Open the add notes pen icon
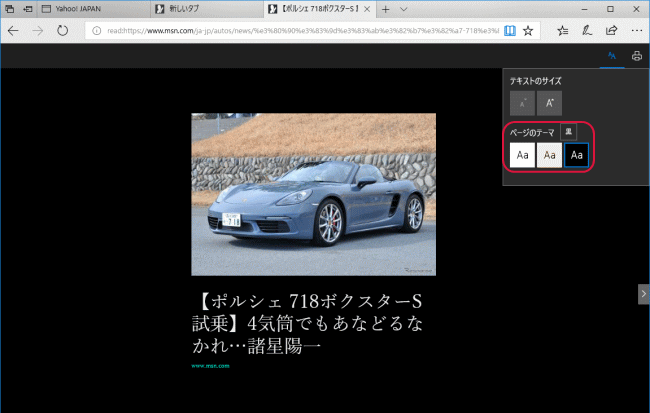 point(587,31)
